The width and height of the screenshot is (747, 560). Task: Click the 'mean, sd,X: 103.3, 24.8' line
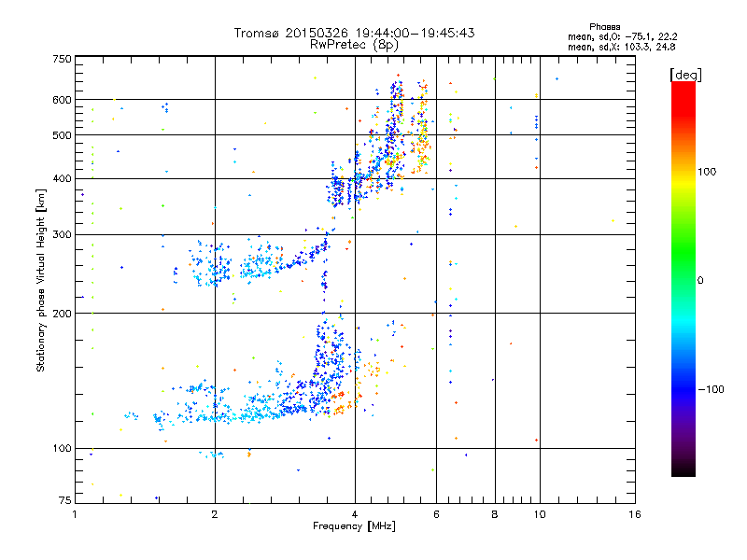(x=621, y=47)
